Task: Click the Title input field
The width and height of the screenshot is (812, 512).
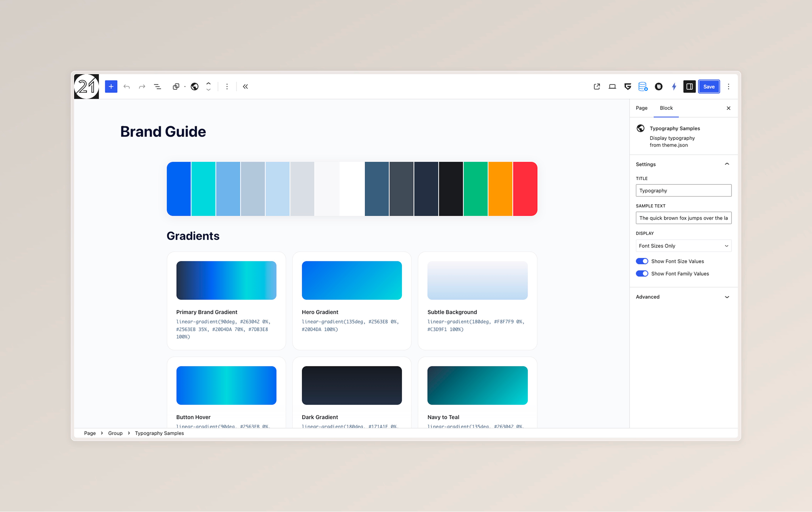Action: tap(684, 190)
